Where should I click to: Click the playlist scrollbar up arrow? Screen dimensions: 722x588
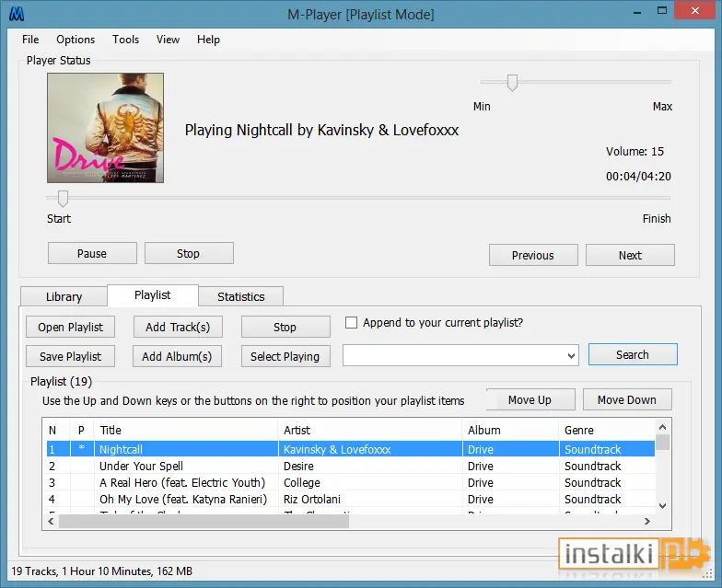coord(663,427)
